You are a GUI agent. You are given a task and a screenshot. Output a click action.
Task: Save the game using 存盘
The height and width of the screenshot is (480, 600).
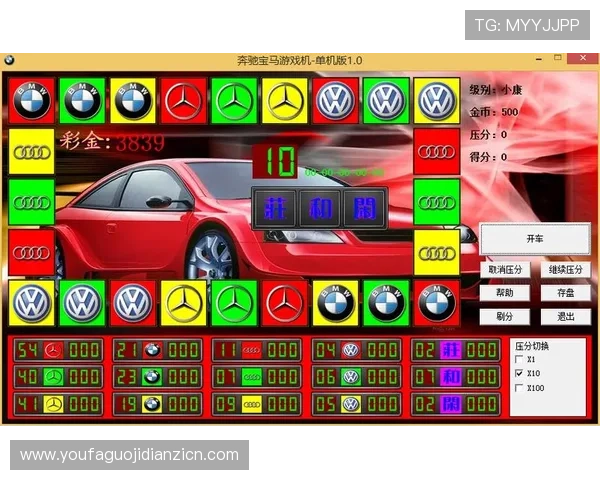point(565,293)
